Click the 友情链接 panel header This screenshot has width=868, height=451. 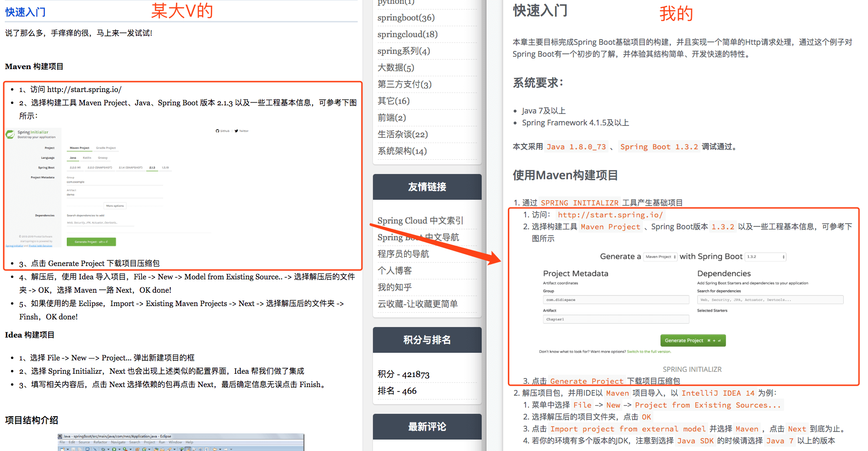(x=427, y=187)
